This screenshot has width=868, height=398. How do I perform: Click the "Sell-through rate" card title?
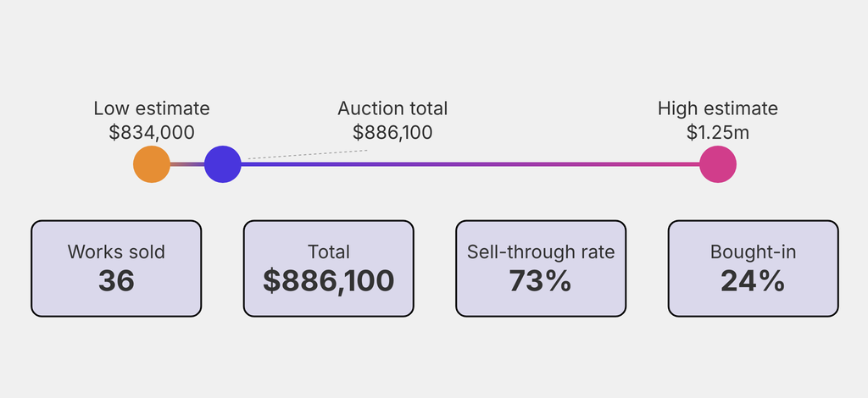tap(541, 252)
